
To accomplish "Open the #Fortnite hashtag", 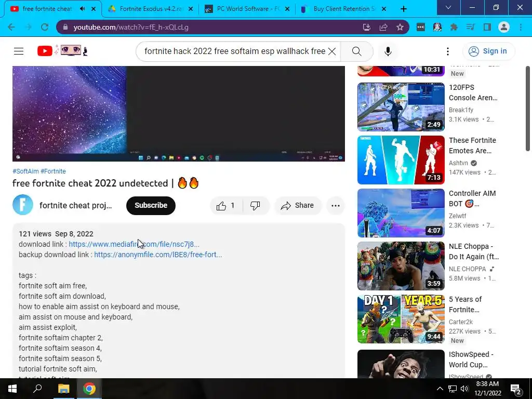I will pos(54,171).
